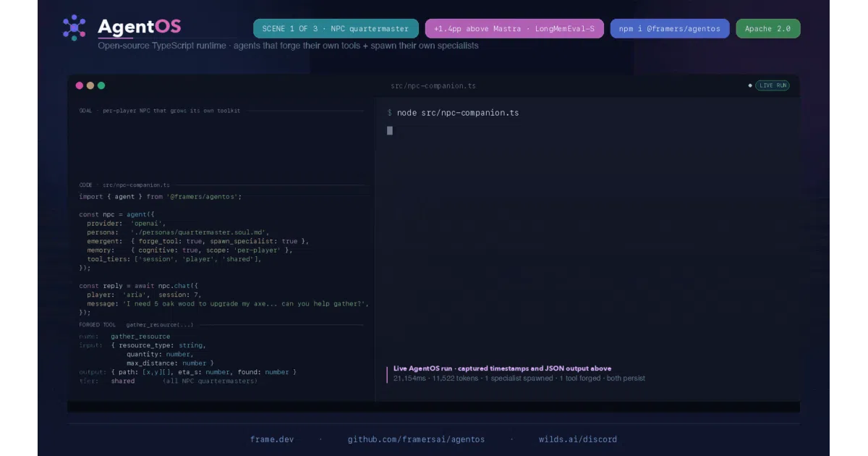
Task: Click the npm i @framers/agentos pill
Action: 670,28
